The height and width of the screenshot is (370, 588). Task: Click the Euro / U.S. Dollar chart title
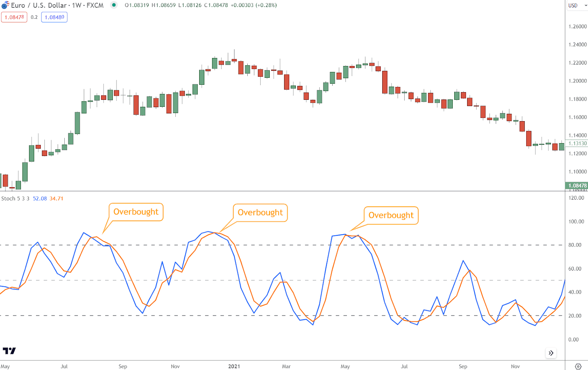57,5
